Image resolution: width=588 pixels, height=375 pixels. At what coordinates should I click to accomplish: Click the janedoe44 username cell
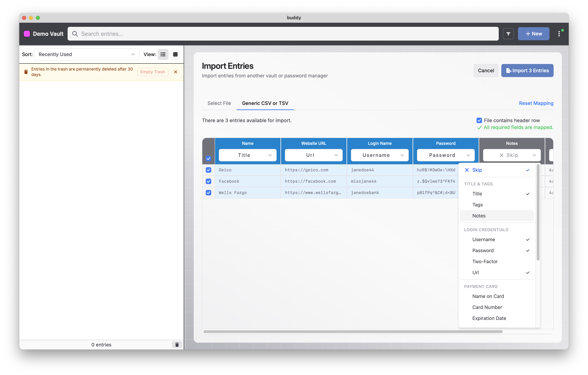[380, 170]
